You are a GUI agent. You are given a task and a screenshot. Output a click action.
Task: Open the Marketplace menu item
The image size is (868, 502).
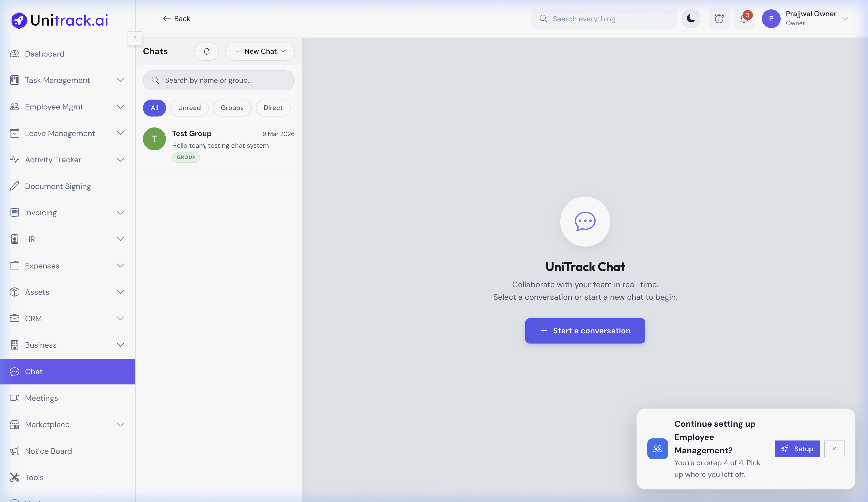click(48, 425)
